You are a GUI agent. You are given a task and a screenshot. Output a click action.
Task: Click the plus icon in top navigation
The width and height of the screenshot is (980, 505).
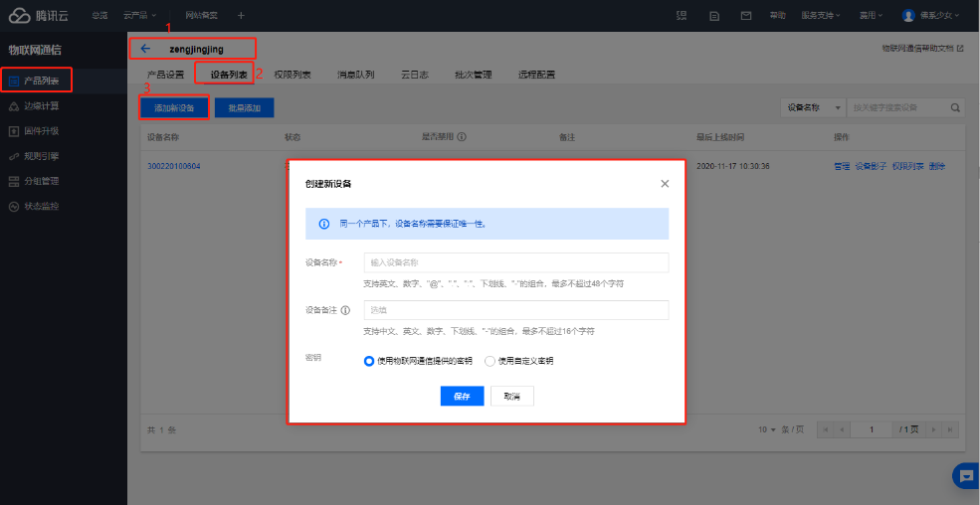241,16
